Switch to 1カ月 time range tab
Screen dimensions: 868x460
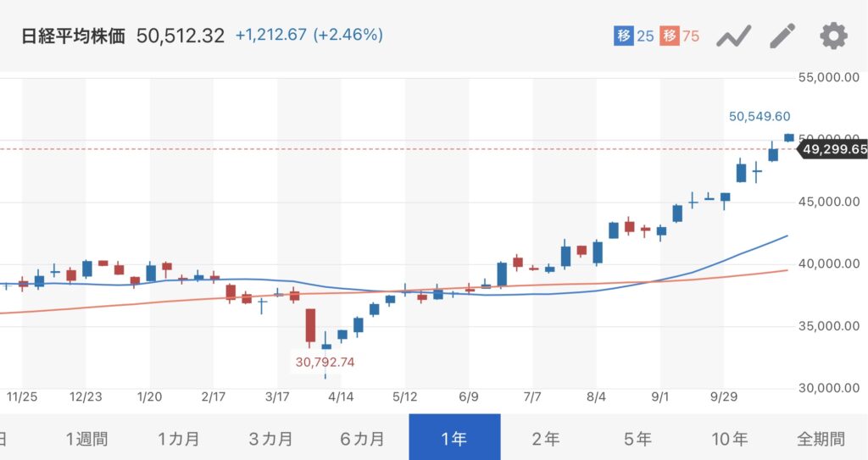[x=179, y=438]
